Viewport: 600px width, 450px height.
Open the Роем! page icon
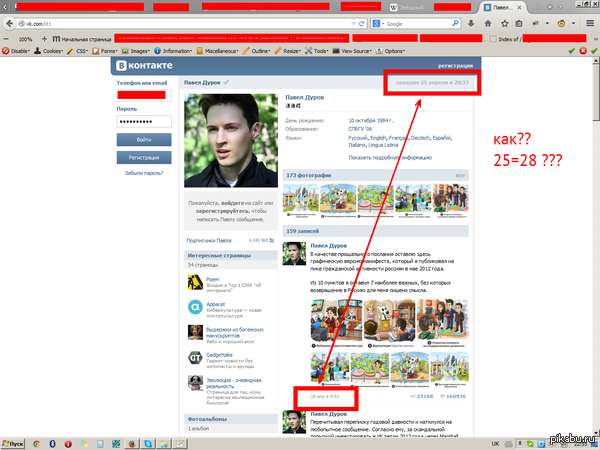pos(195,282)
